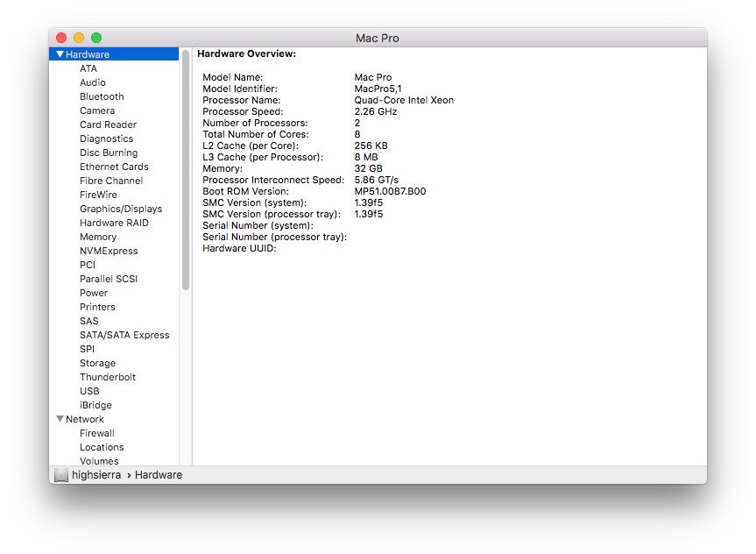Collapse the Network section triangle

coord(60,419)
